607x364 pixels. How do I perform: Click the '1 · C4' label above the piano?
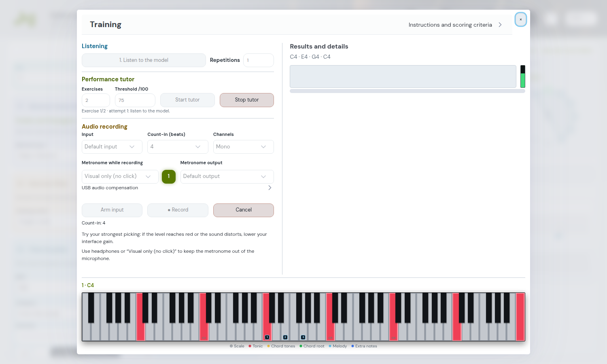click(x=88, y=285)
